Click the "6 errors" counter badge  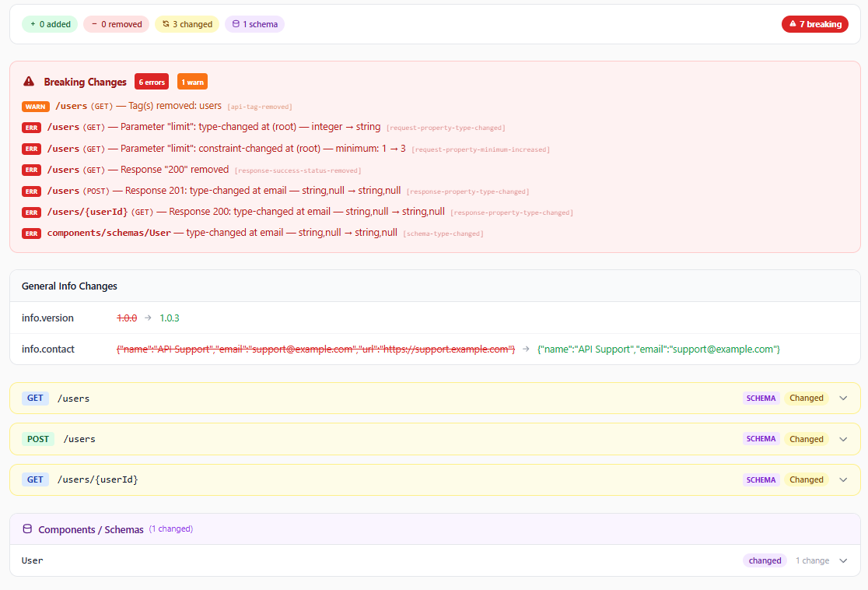[151, 81]
